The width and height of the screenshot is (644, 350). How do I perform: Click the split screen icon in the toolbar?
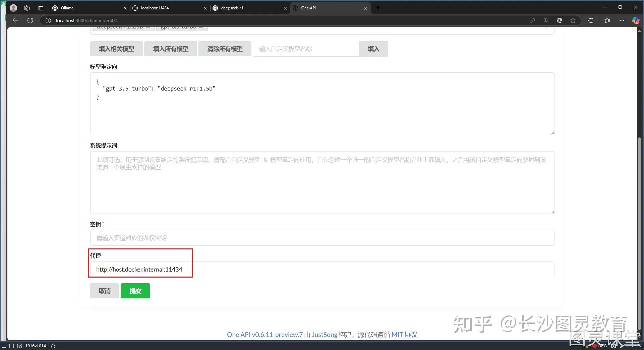pos(41,8)
